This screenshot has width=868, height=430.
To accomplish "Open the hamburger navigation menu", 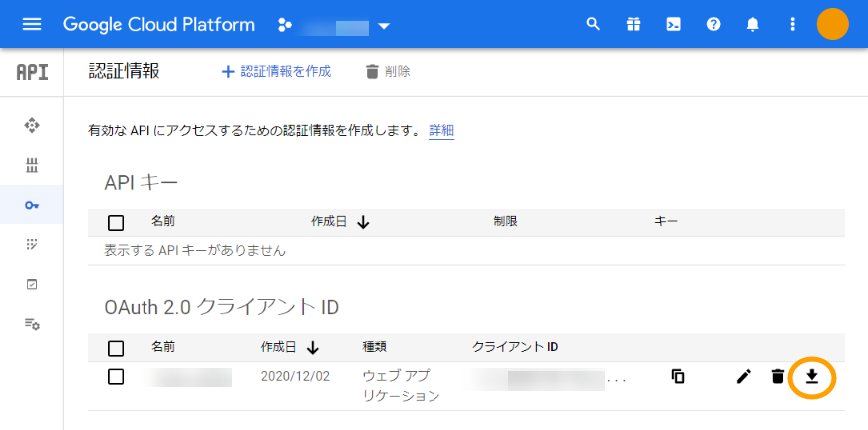I will 32,24.
